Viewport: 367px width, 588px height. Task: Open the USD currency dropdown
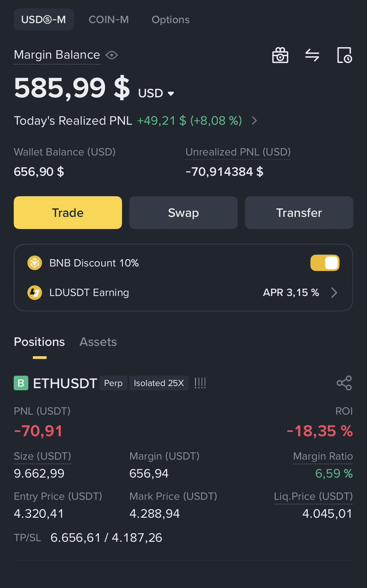pyautogui.click(x=156, y=93)
